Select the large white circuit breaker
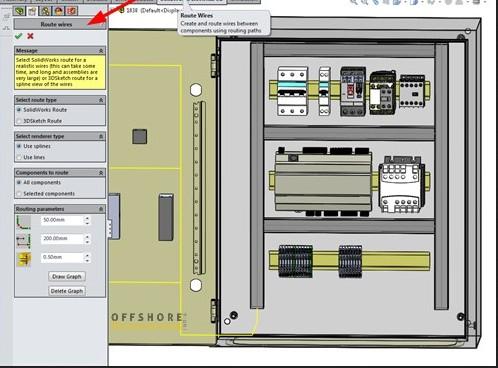Image resolution: width=498 pixels, height=368 pixels. [293, 91]
